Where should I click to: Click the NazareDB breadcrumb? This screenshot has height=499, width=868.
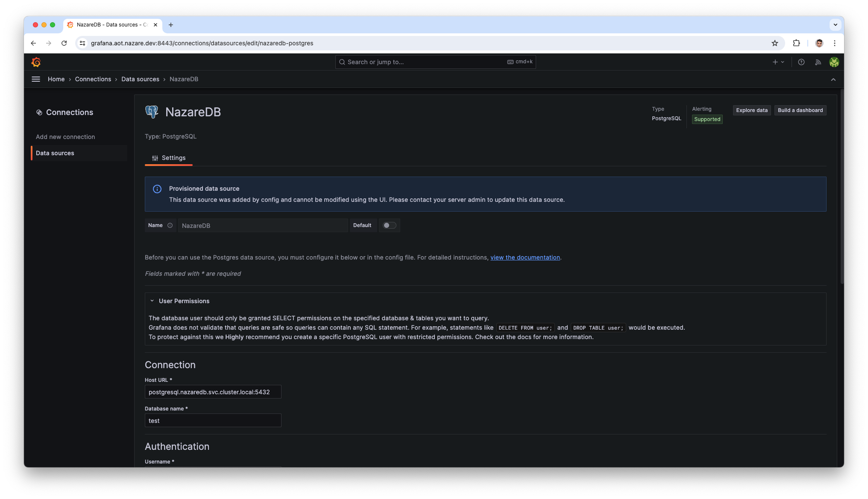click(184, 79)
